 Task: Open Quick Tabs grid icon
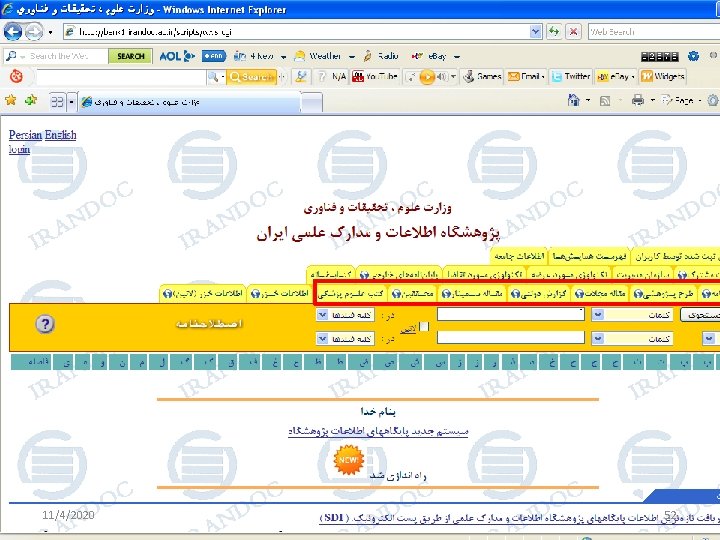pos(57,101)
